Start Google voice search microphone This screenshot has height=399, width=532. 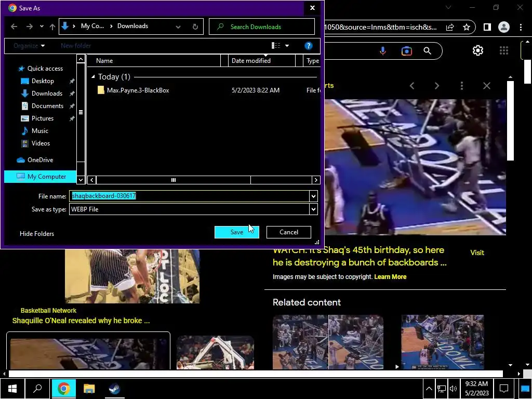383,51
